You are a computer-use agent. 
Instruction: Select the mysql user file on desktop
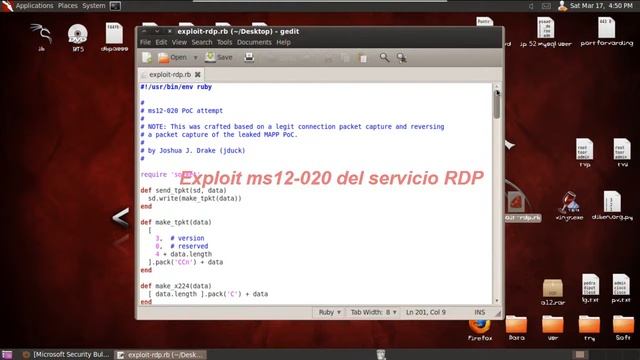(546, 33)
